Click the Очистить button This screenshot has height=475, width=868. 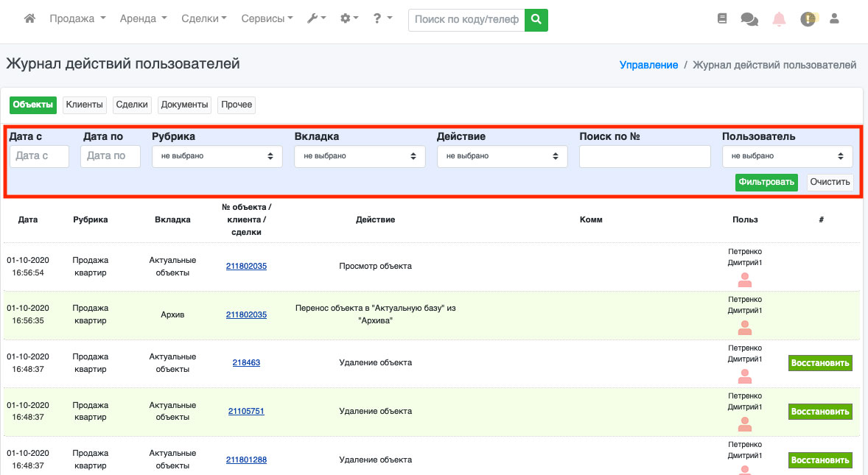pyautogui.click(x=830, y=182)
